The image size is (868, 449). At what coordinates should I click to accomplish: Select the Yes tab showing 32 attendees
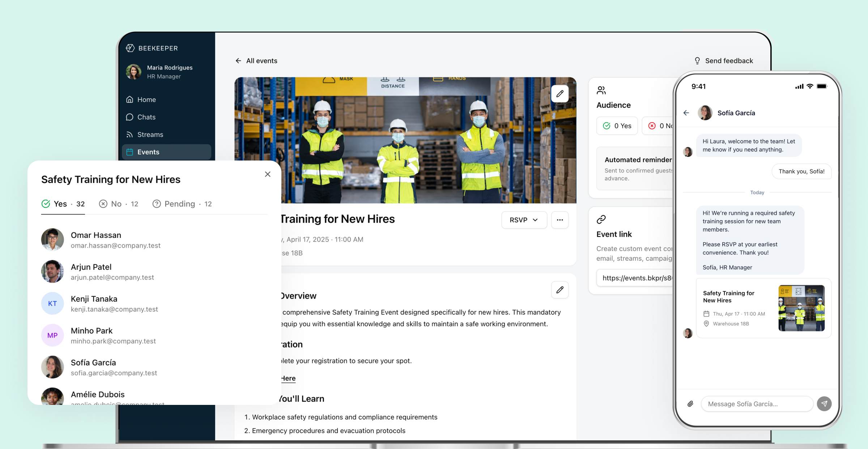point(63,204)
